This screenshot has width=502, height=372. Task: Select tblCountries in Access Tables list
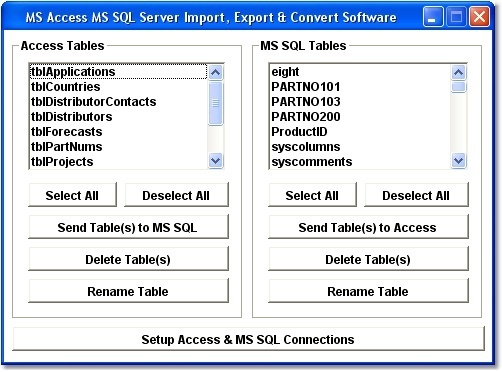click(118, 87)
